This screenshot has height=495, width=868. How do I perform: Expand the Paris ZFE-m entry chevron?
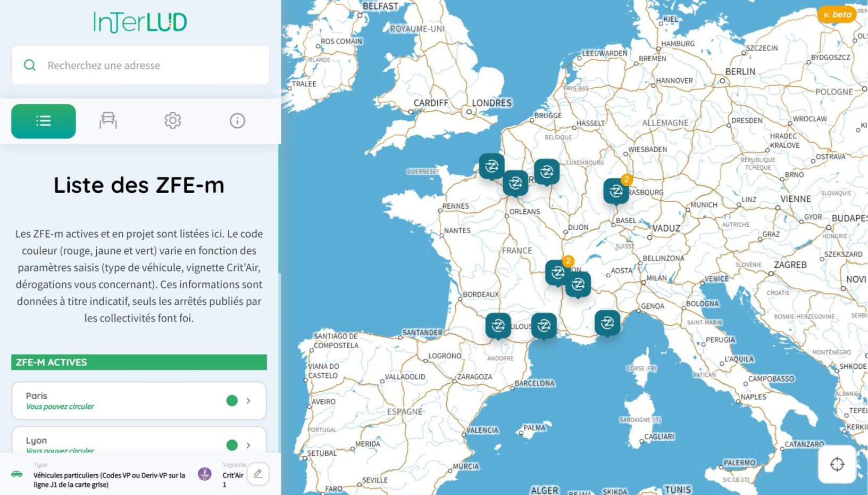(x=248, y=401)
